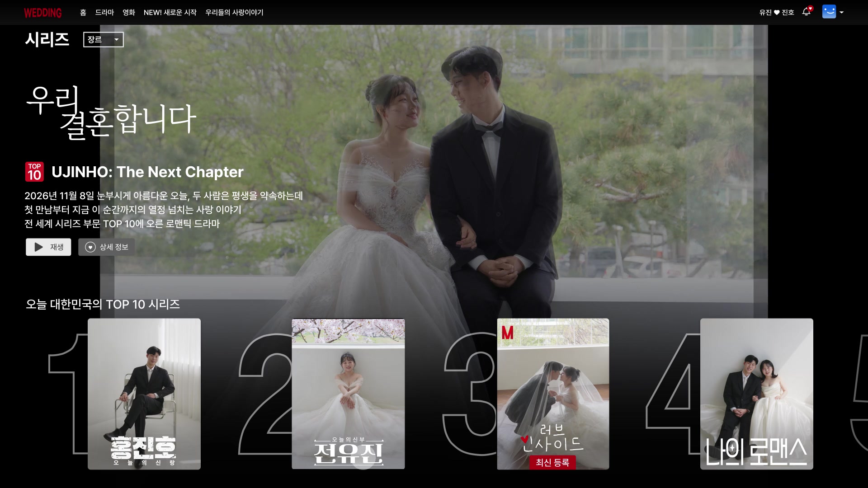Open the 전유진 rank 2 poster
Viewport: 868px width, 488px height.
[348, 394]
